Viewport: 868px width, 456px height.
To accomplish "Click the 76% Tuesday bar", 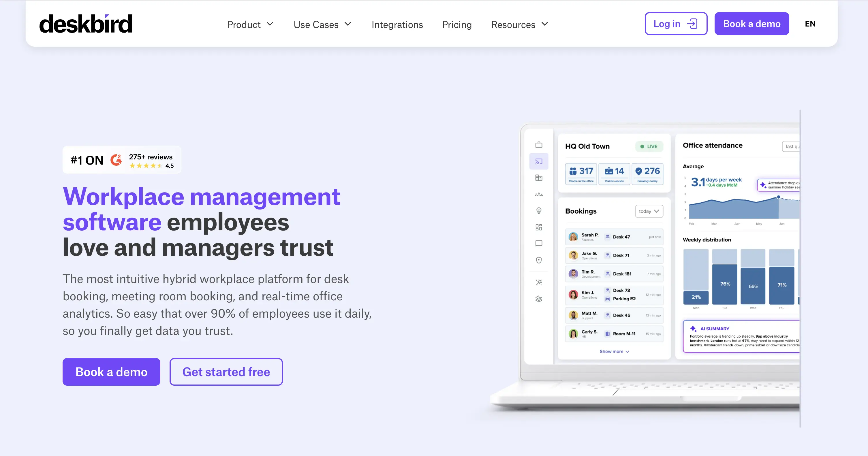I will pyautogui.click(x=725, y=284).
